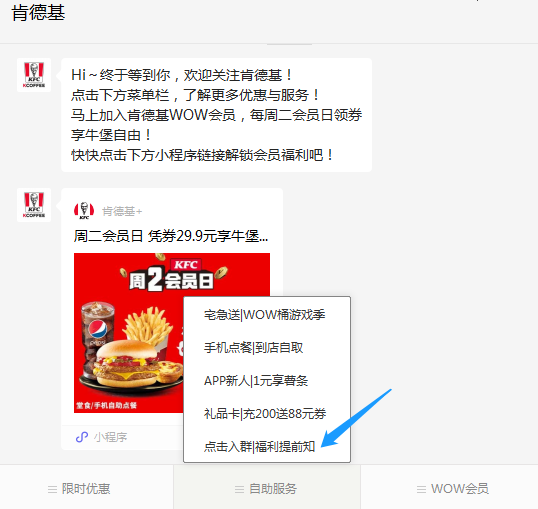538x509 pixels.
Task: Click the 周二会员日 凭券29.9元 card title
Action: click(x=171, y=236)
